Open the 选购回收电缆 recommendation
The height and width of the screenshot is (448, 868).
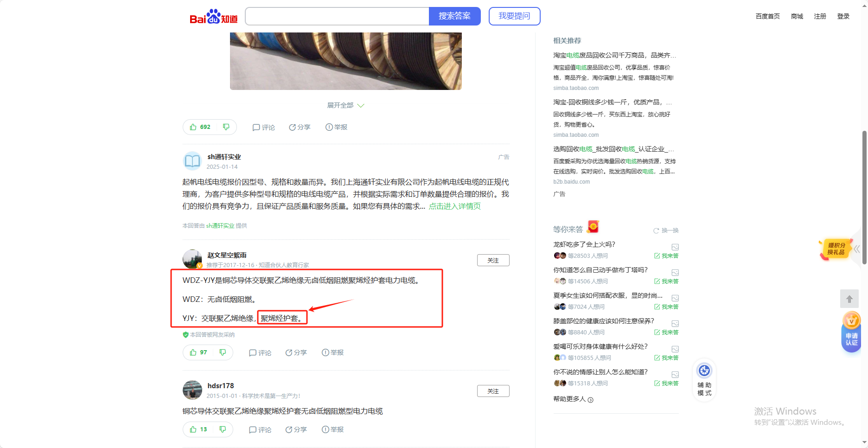613,149
